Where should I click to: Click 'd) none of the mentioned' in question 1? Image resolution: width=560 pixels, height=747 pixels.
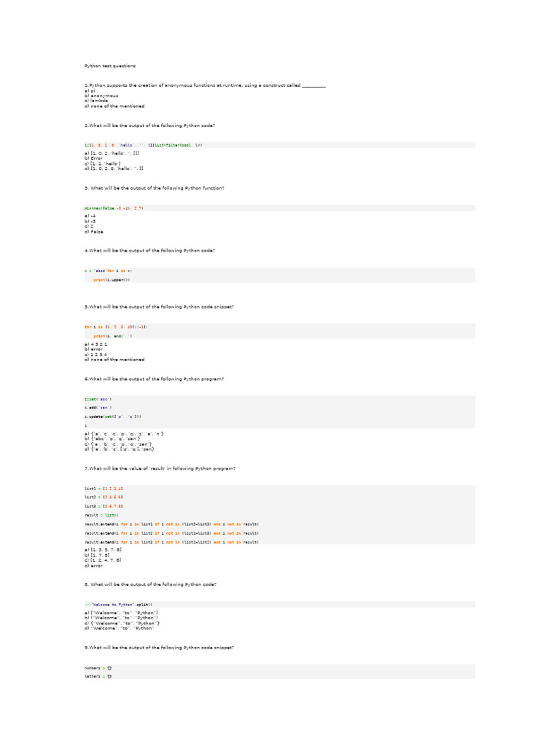[114, 106]
